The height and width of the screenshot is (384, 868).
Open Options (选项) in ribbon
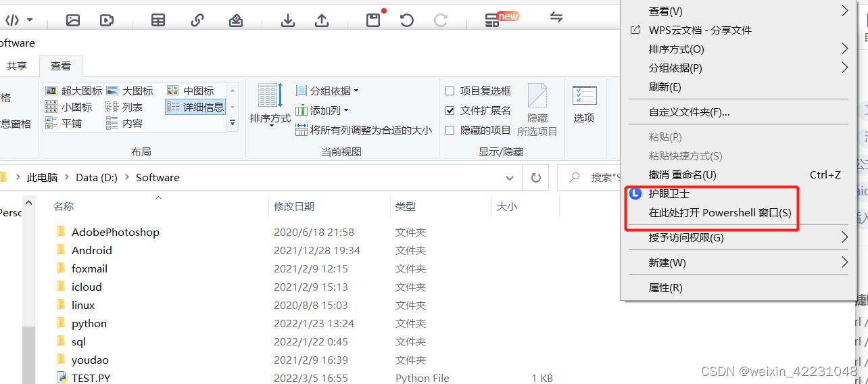[x=584, y=104]
